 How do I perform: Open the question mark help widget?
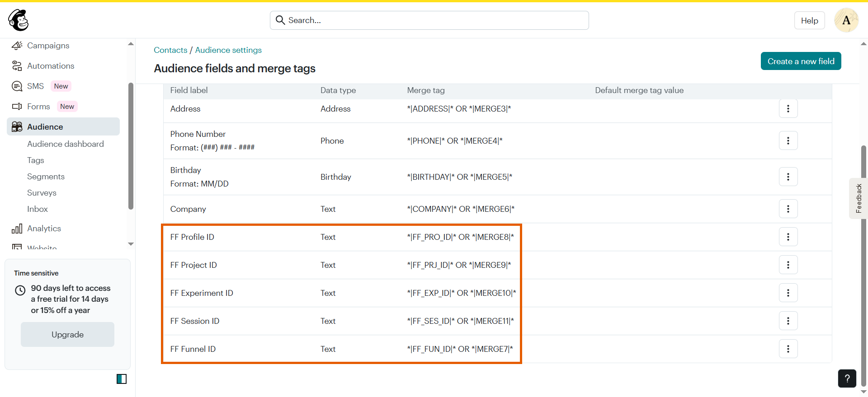[847, 378]
